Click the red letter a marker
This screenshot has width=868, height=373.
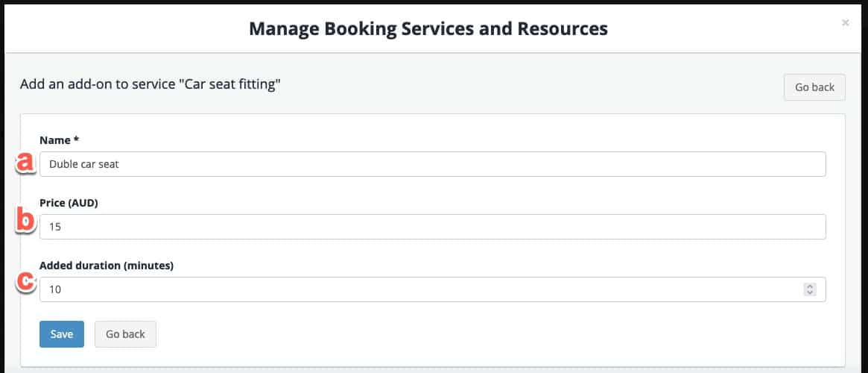[x=26, y=163]
